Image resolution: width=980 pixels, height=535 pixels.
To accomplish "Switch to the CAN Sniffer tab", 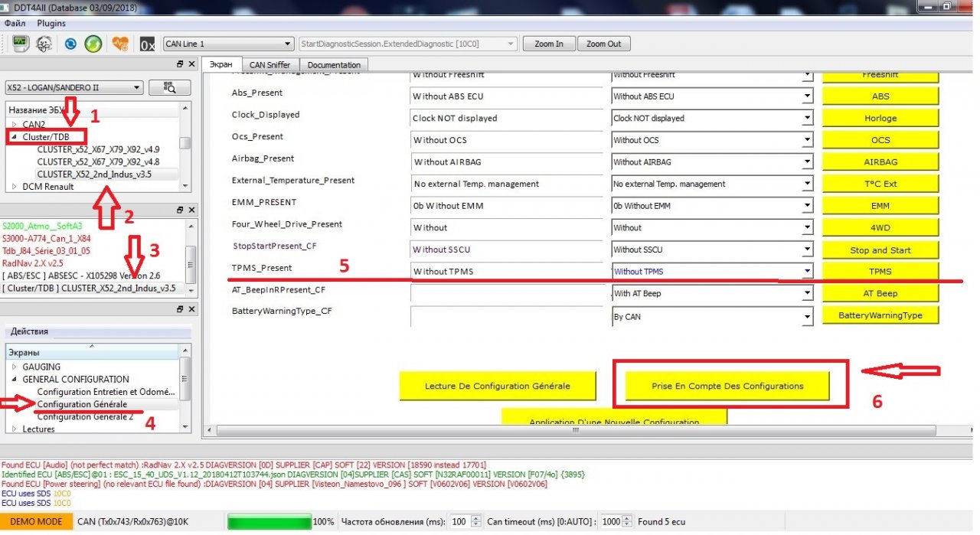I will [x=269, y=65].
